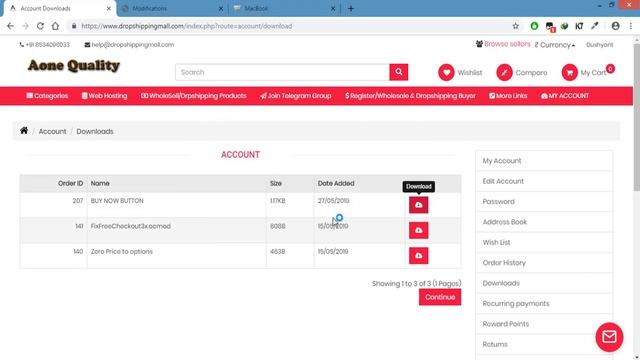
Task: Open Reward Points in sidebar
Action: tap(544, 324)
